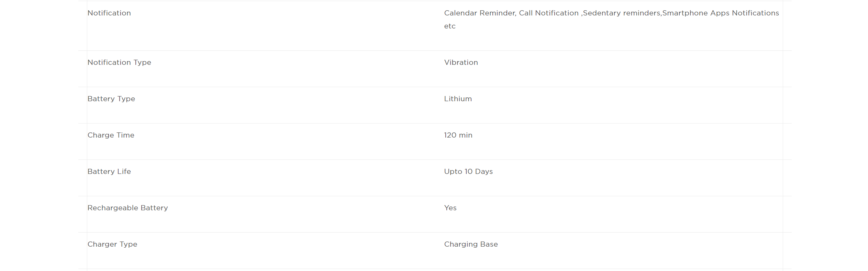Select the Lithium battery value

(458, 99)
